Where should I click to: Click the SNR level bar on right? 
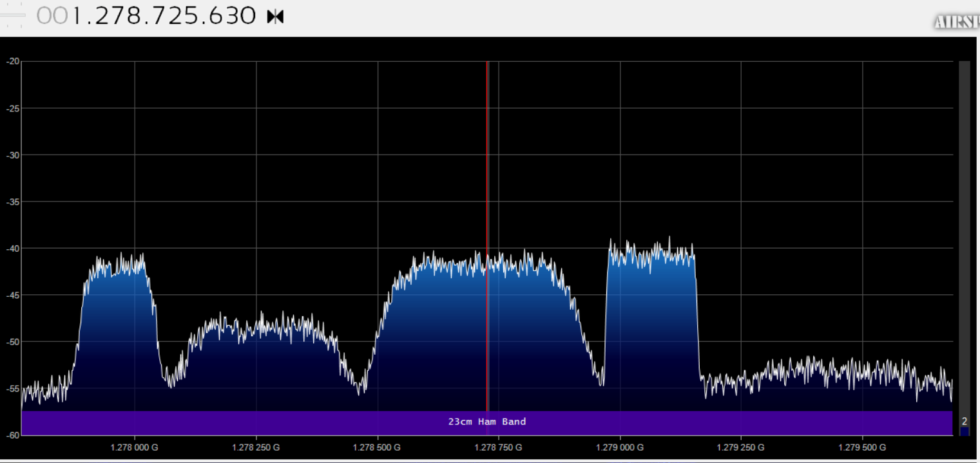click(x=964, y=238)
